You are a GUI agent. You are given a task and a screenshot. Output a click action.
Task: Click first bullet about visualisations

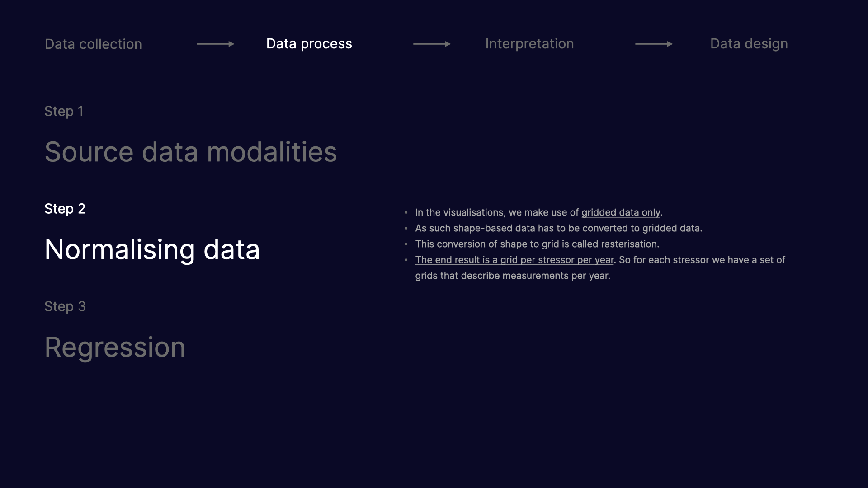(538, 212)
